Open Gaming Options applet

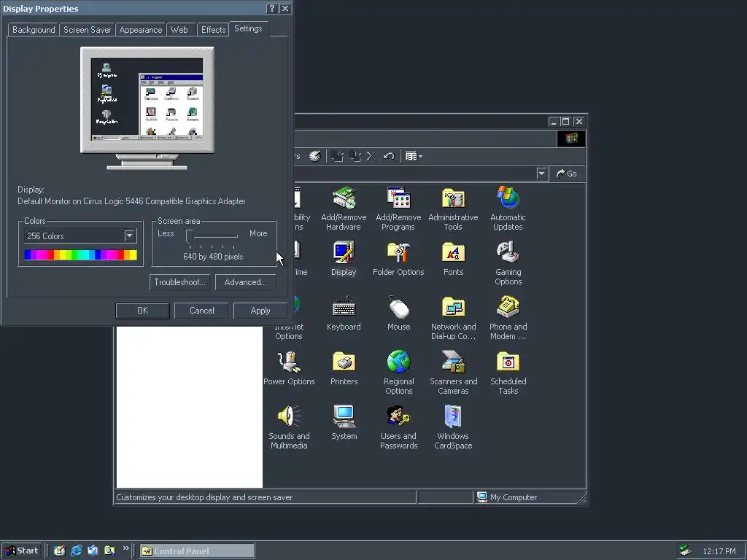click(x=508, y=263)
